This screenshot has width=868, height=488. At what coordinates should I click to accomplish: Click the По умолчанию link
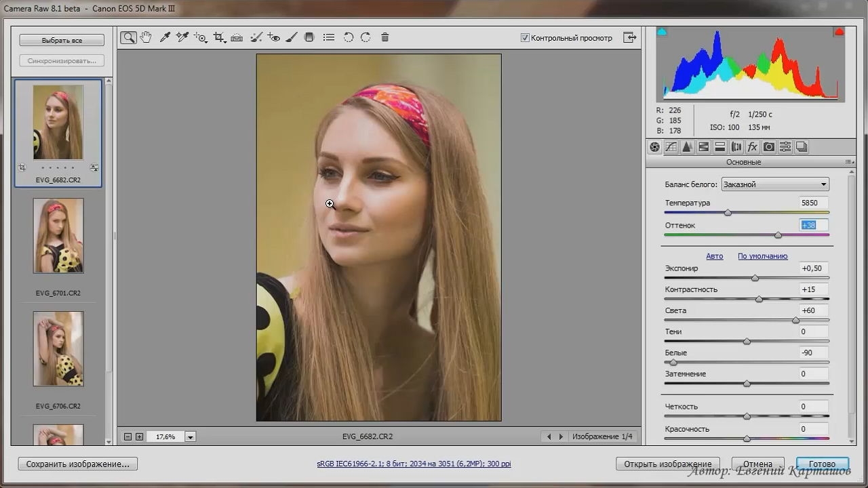point(763,256)
